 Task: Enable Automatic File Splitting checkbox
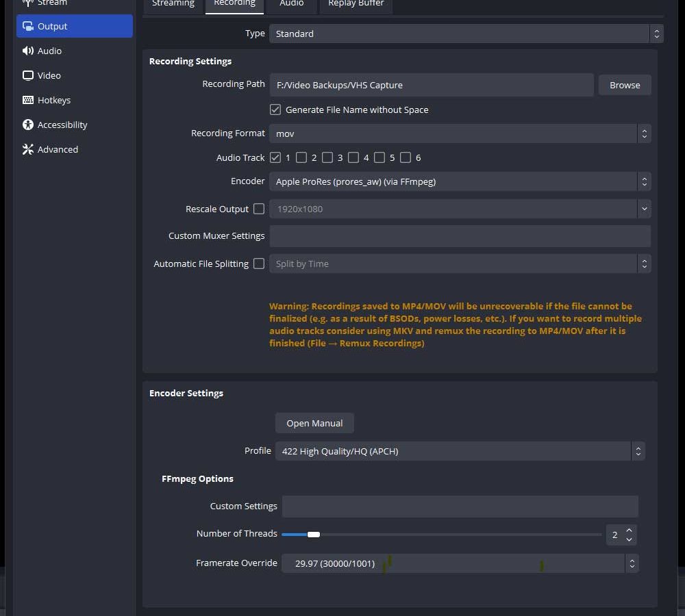pos(259,264)
